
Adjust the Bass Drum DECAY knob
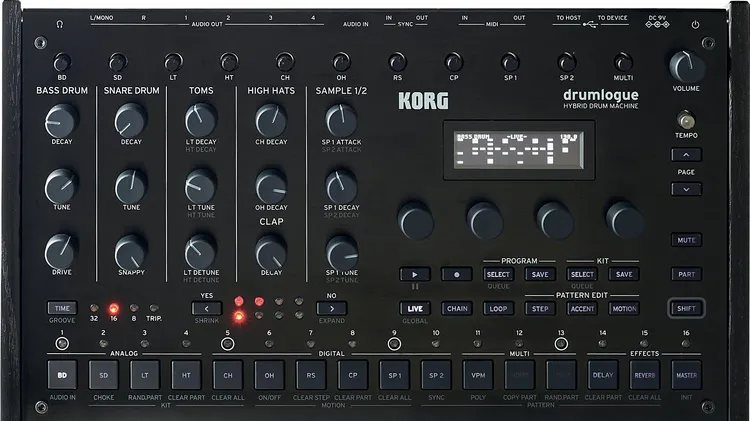(x=61, y=121)
